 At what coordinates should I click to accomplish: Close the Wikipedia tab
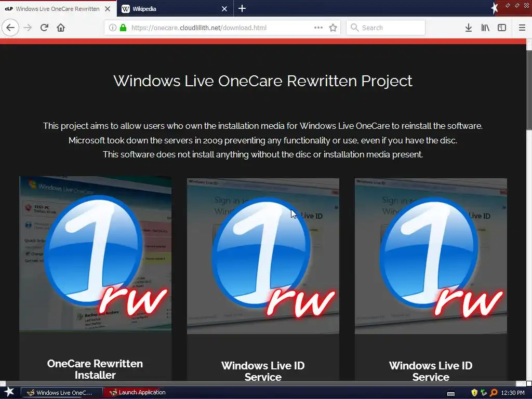click(224, 9)
